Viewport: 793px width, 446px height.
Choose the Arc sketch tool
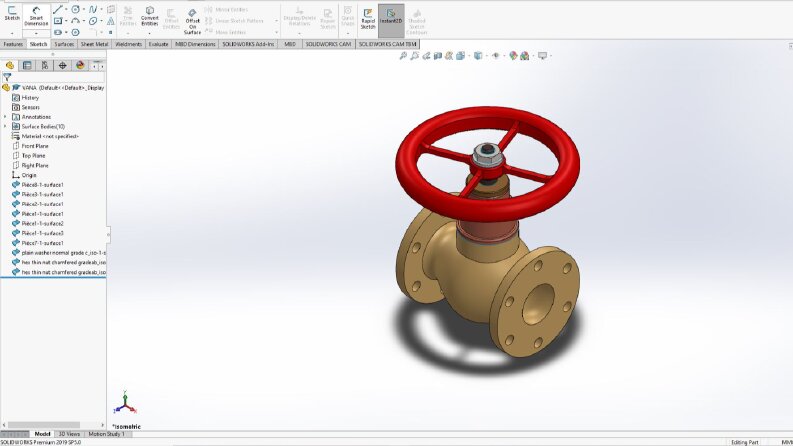click(75, 21)
